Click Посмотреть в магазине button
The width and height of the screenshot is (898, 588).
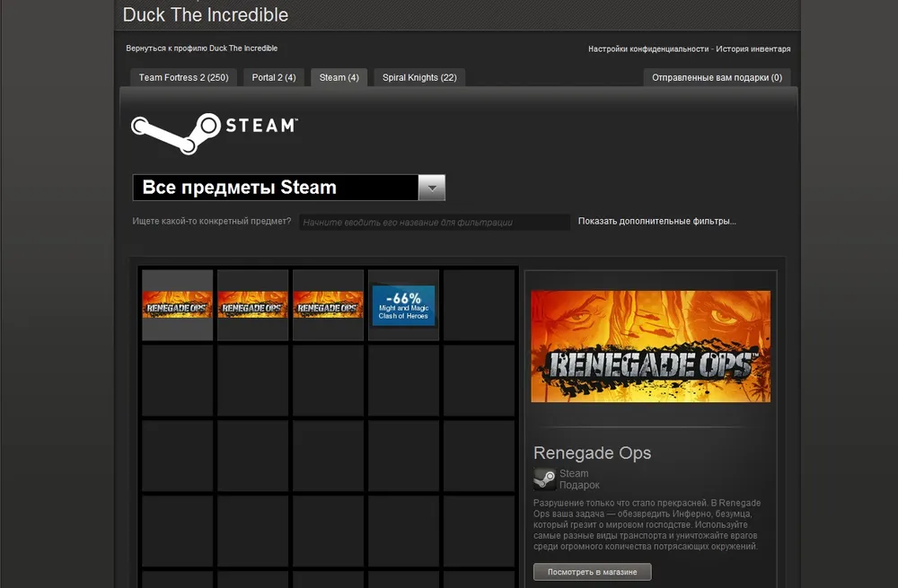[592, 572]
